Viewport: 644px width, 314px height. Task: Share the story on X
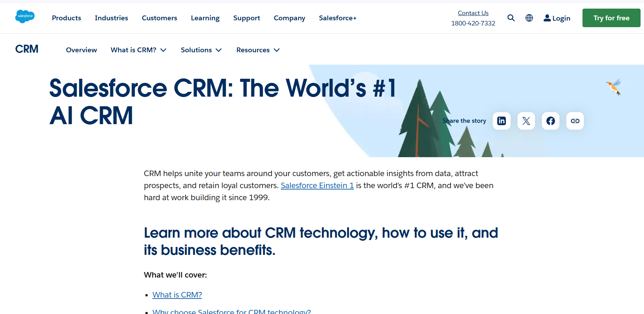[x=526, y=121]
